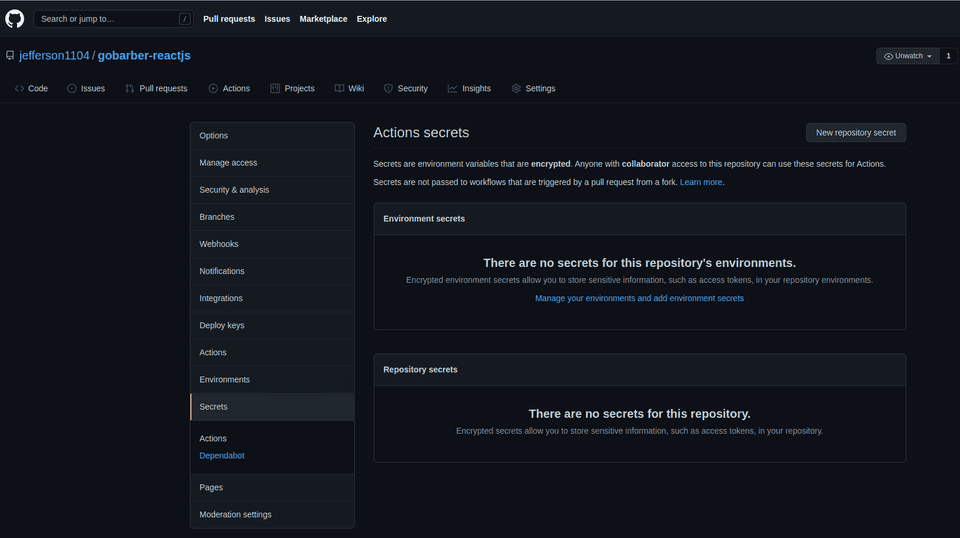The height and width of the screenshot is (538, 960).
Task: Open Manage your environments link
Action: click(639, 298)
